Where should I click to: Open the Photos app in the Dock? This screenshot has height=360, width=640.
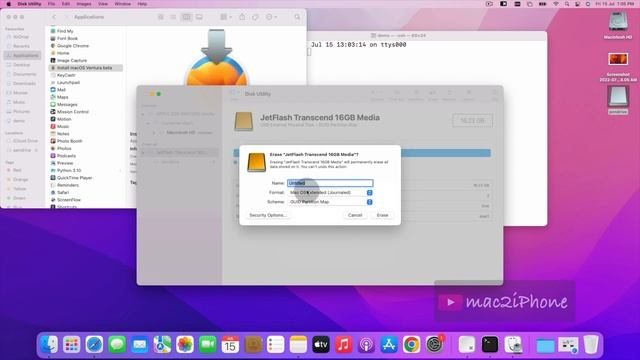[185, 344]
